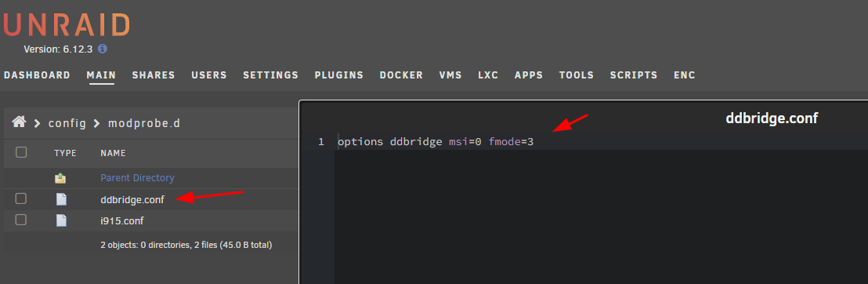Image resolution: width=868 pixels, height=284 pixels.
Task: Switch to the Docker tab
Action: (x=401, y=75)
